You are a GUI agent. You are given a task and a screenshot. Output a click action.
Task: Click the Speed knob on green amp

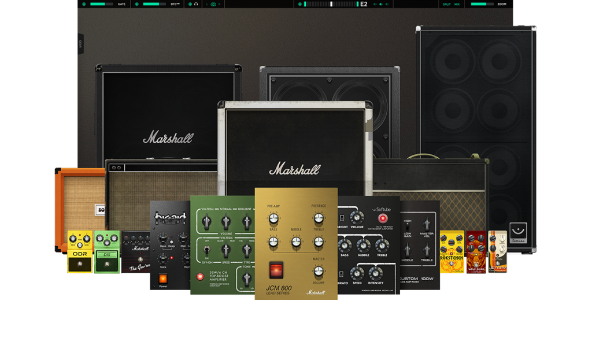(x=226, y=250)
